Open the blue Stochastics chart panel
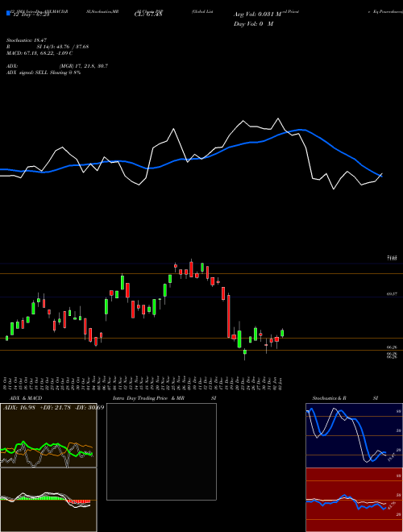The height and width of the screenshot is (532, 403). [x=354, y=435]
